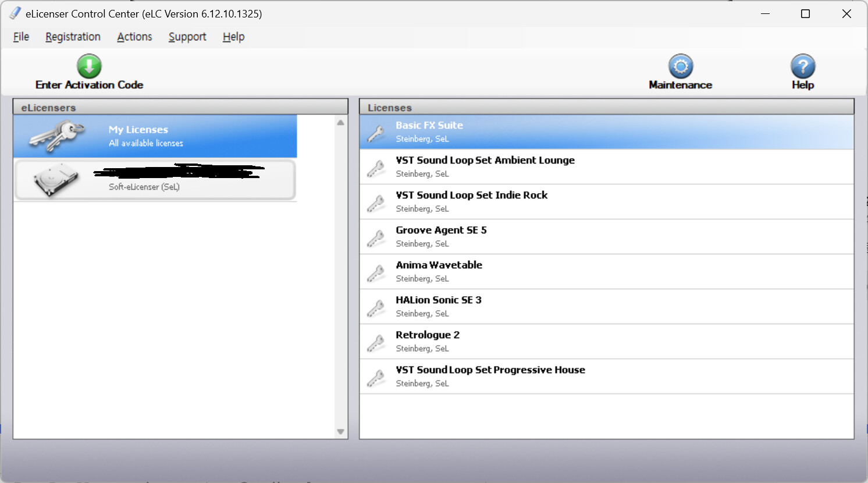Click the key icon beside Basic FX Suite
The height and width of the screenshot is (483, 868).
376,134
